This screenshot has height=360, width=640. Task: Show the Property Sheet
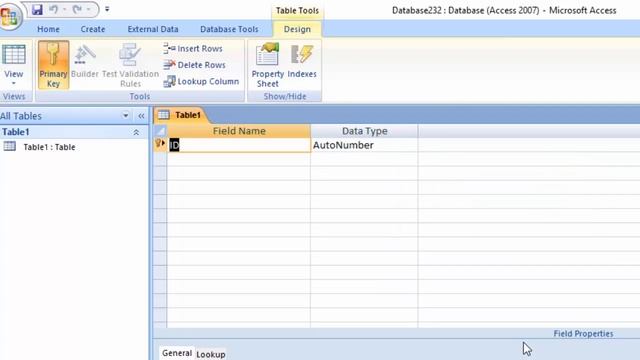click(267, 65)
